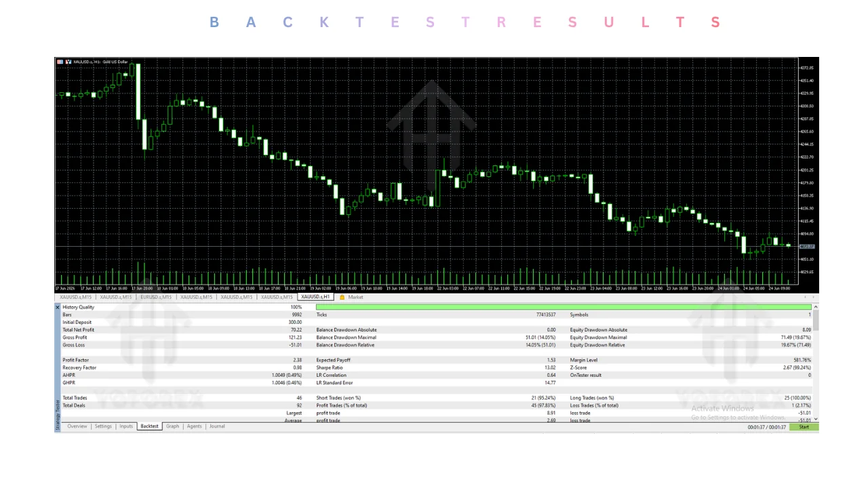Click the Sharpe Ratio label
The image size is (868, 488).
tap(330, 367)
